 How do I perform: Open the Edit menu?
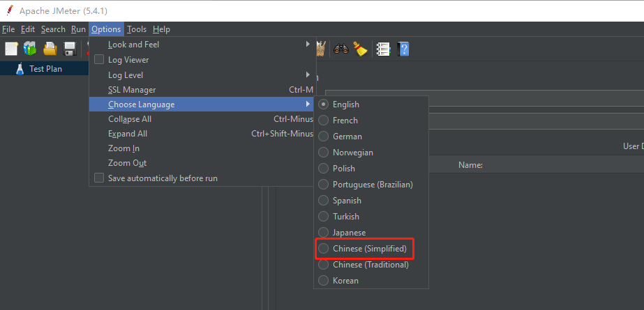tap(28, 29)
